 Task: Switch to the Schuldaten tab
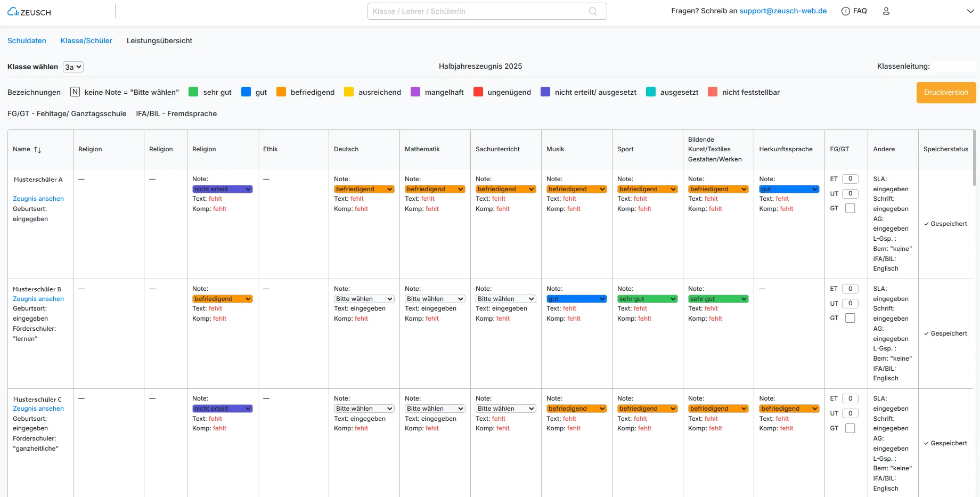(x=27, y=40)
